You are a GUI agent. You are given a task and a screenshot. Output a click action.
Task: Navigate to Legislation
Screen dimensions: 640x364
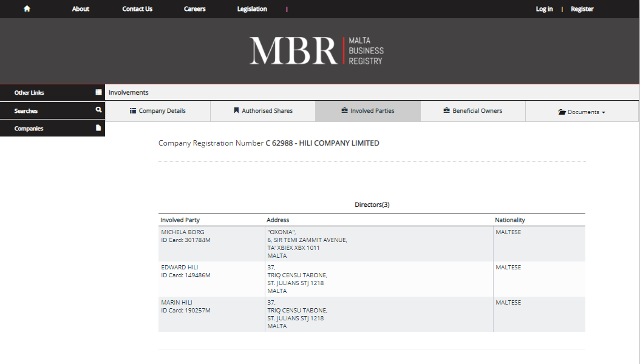pos(252,9)
